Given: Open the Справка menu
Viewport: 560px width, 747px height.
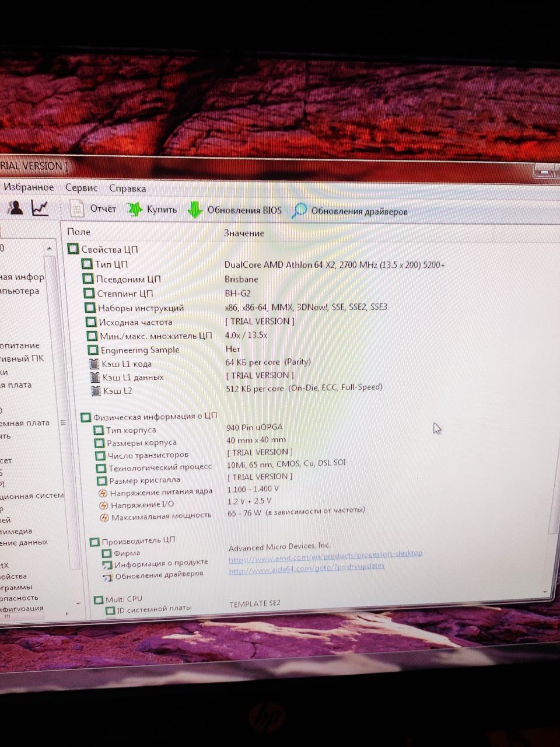Looking at the screenshot, I should 127,189.
